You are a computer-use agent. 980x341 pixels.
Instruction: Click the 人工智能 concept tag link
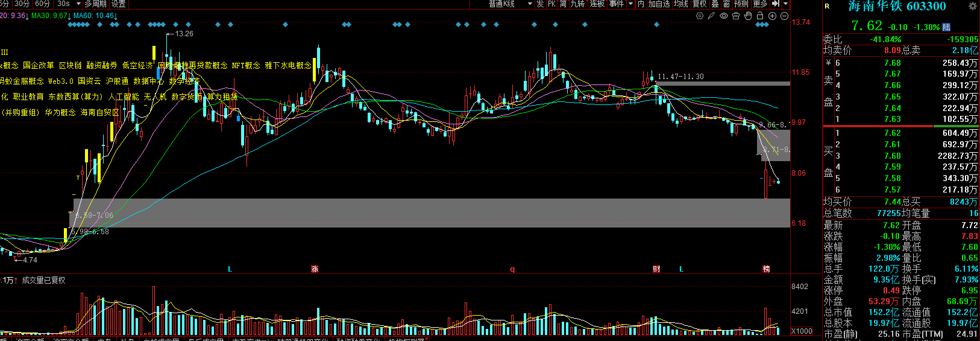pyautogui.click(x=123, y=97)
